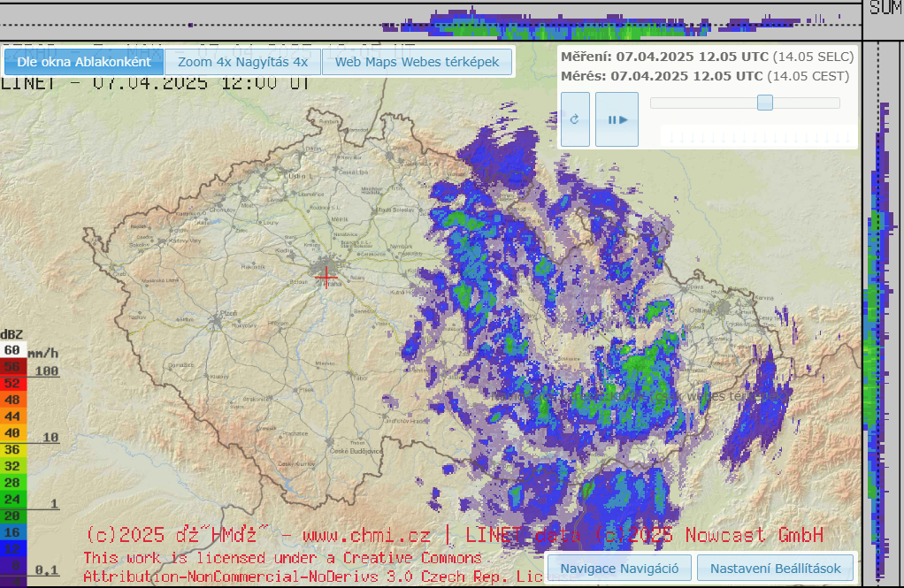Open the 'Navigace Navigáció' panel

tap(619, 568)
